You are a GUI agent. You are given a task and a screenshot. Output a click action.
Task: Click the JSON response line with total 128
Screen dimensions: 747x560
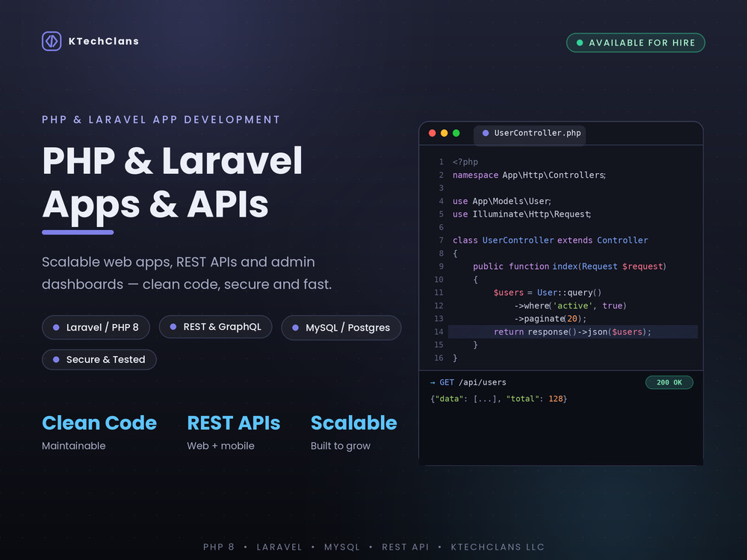click(x=498, y=399)
